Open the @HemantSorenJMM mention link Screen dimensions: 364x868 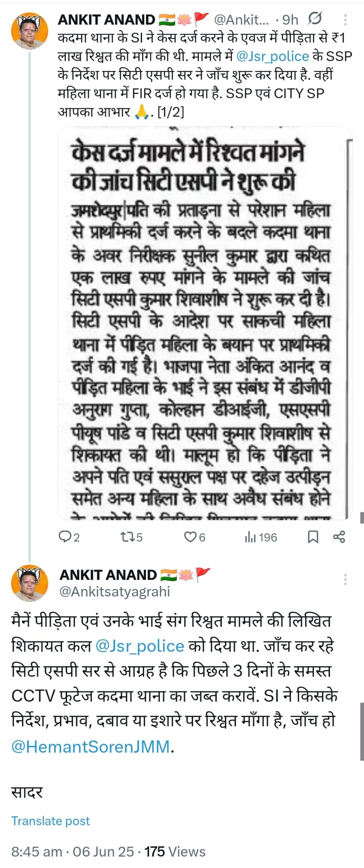coord(91,746)
